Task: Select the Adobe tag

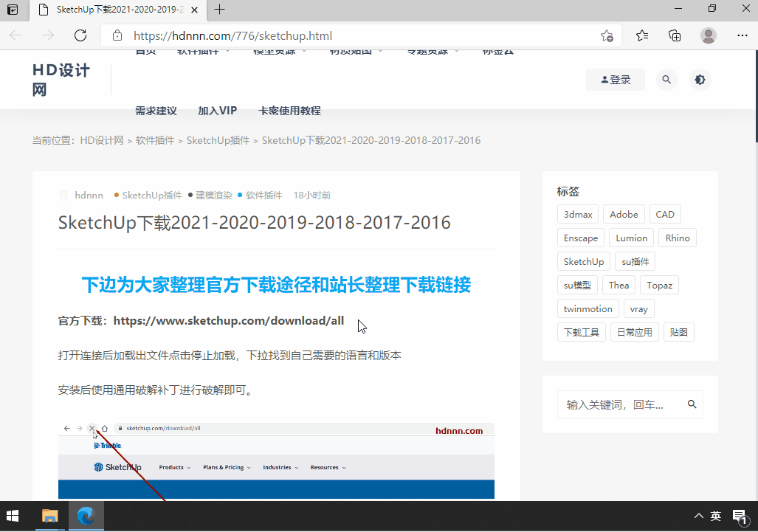Action: 624,215
